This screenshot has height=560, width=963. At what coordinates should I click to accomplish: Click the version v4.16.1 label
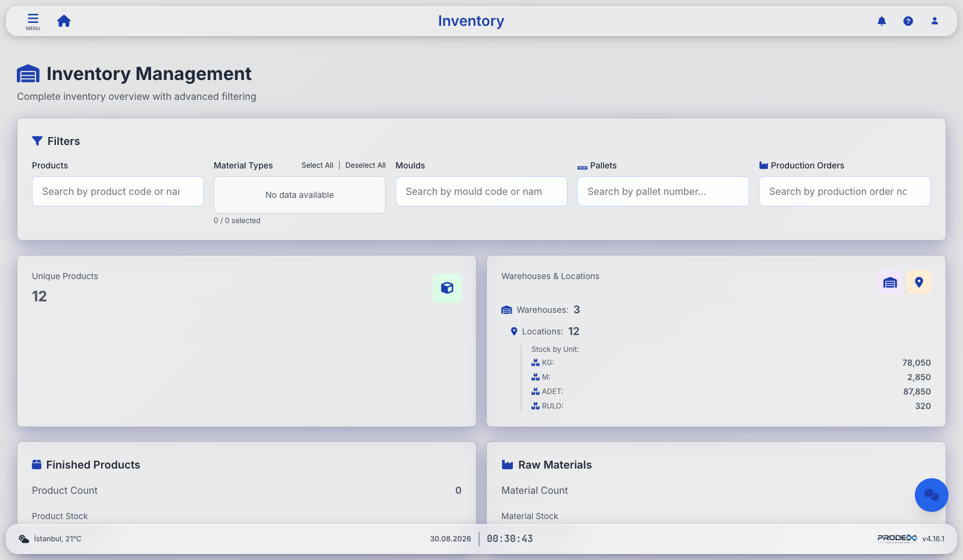tap(933, 539)
